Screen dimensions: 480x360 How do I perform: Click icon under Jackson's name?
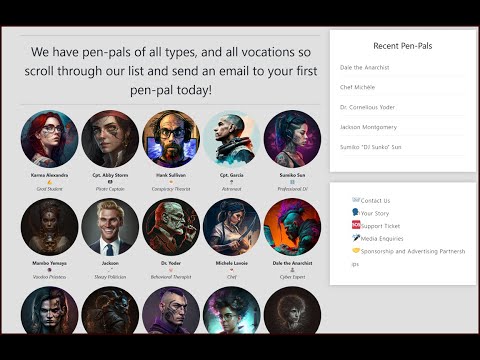pyautogui.click(x=110, y=269)
